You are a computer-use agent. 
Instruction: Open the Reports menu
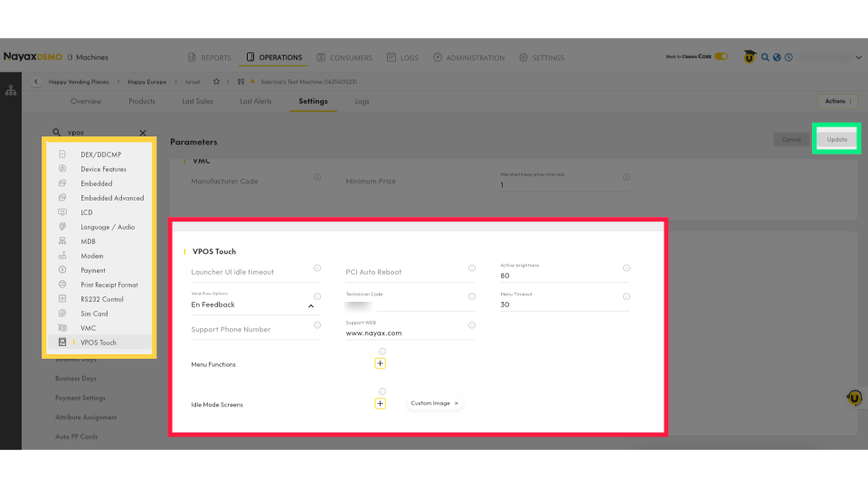pyautogui.click(x=209, y=58)
